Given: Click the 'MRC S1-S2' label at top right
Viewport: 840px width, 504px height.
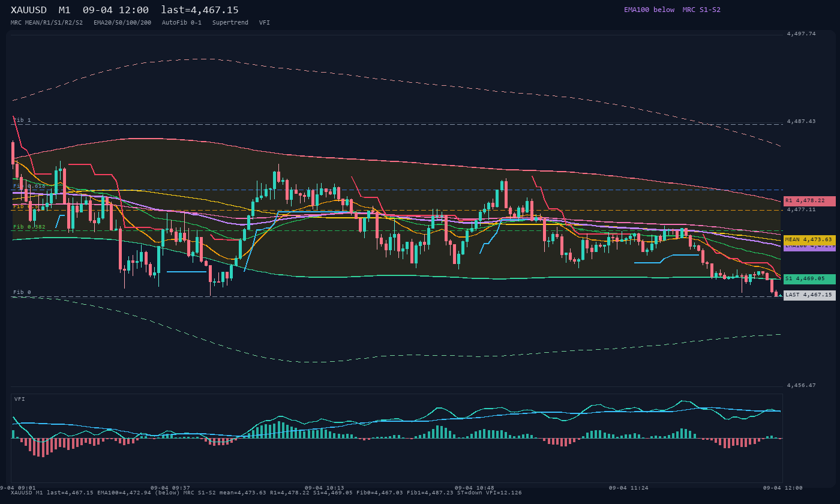Looking at the screenshot, I should coord(701,10).
